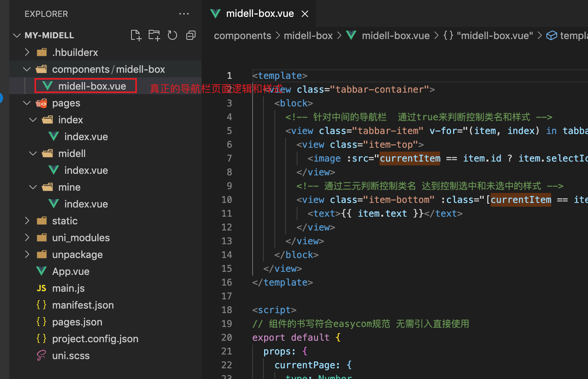Click the braces icon beside pages.json
This screenshot has height=379, width=588.
pos(41,322)
